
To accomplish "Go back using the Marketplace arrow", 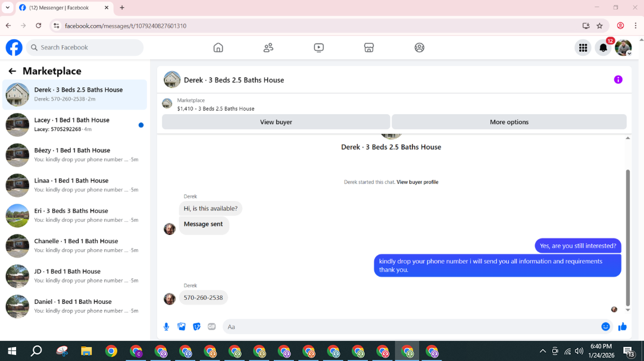I will coord(12,71).
